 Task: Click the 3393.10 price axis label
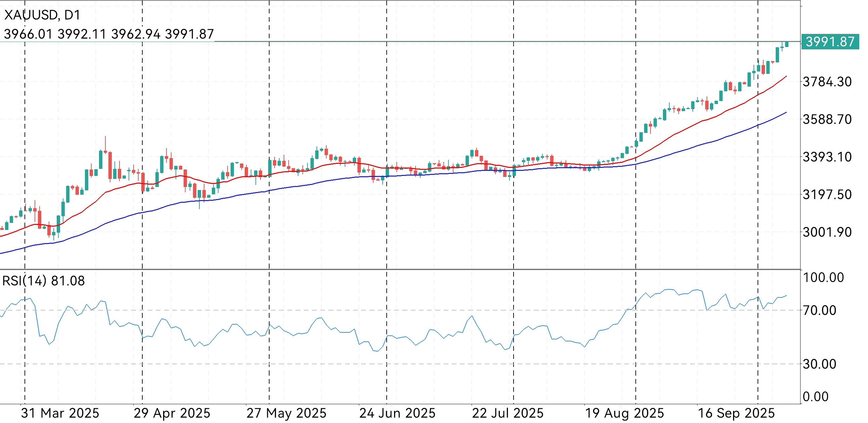827,157
